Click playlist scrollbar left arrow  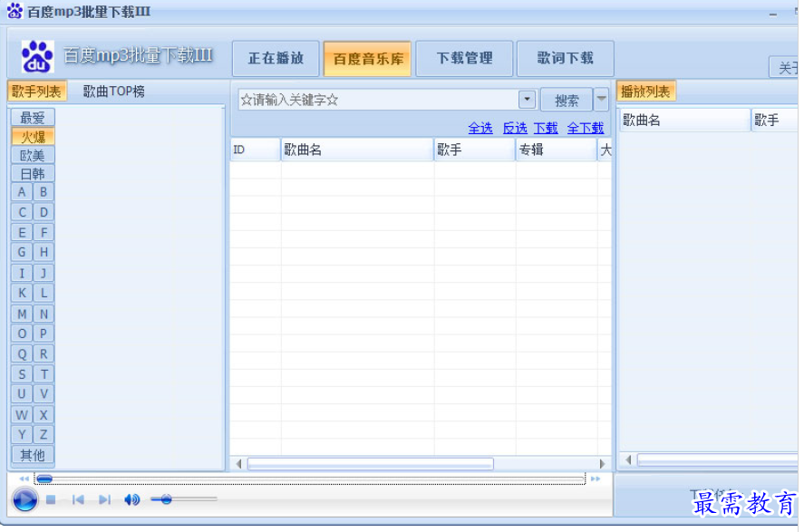(628, 459)
